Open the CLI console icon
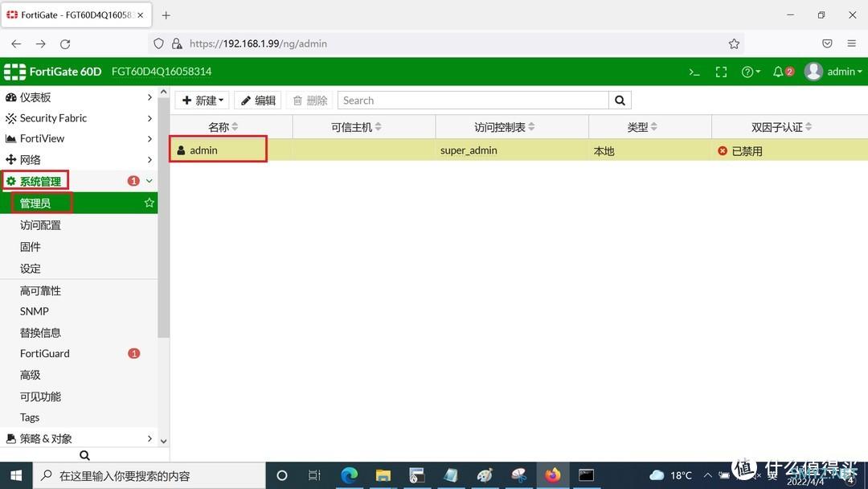The height and width of the screenshot is (489, 868). click(x=694, y=72)
